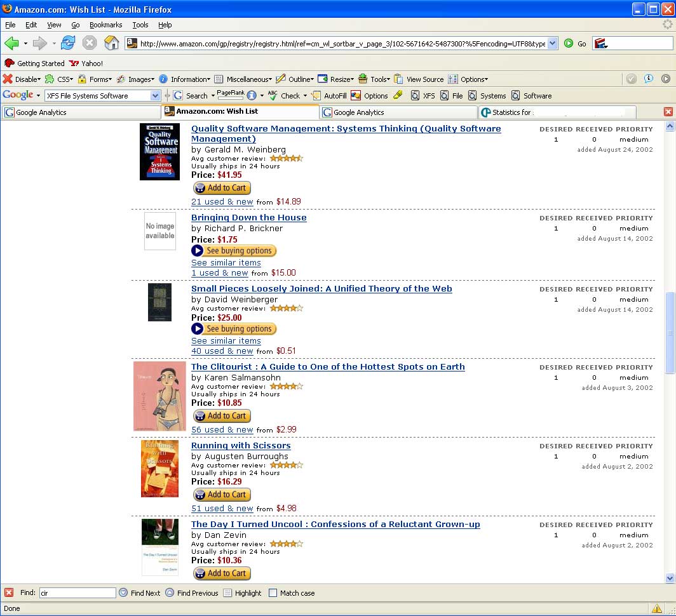Click the AutoFill toolbar button

329,96
